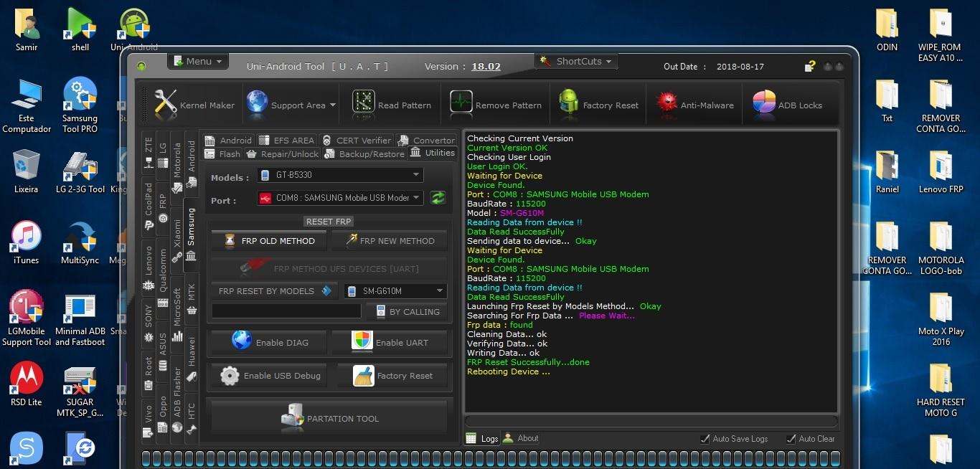Expand the Support Area dropdown

[x=291, y=105]
